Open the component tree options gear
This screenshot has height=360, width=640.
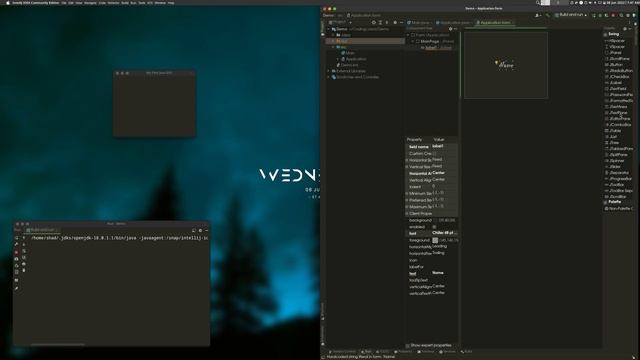[451, 29]
